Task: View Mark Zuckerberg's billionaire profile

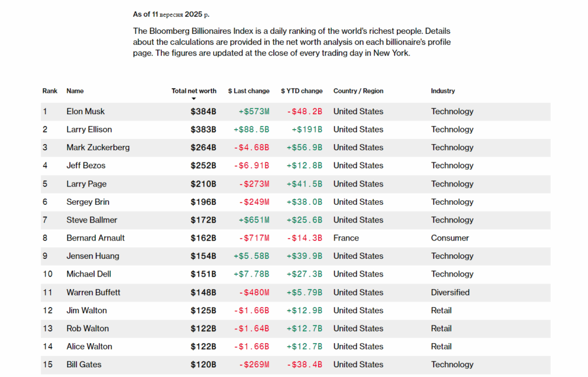Action: [98, 147]
